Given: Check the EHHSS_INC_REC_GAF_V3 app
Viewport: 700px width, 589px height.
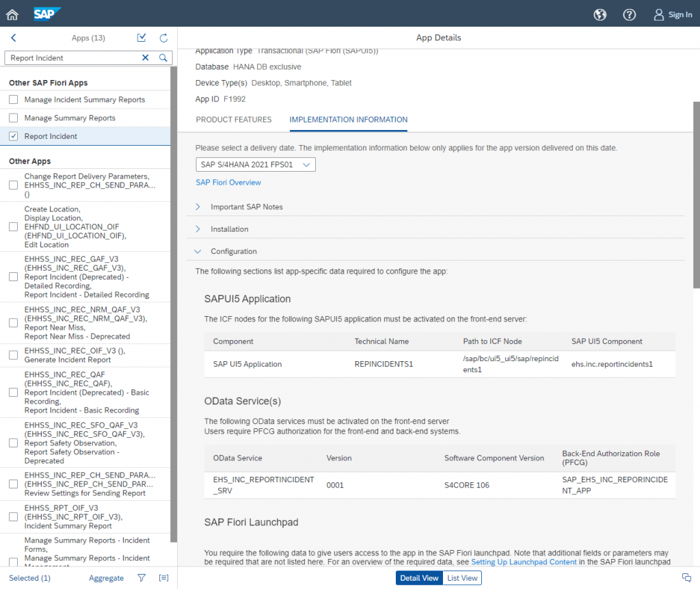Looking at the screenshot, I should (14, 277).
